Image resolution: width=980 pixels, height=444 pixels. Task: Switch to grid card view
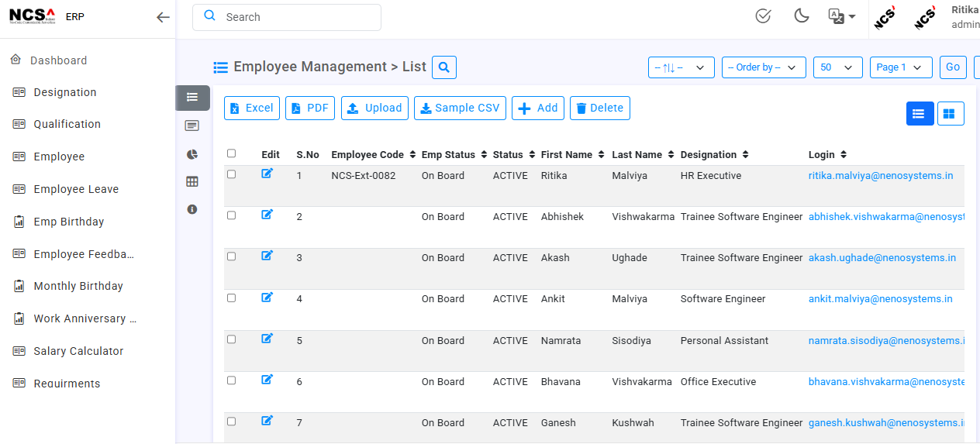point(950,113)
